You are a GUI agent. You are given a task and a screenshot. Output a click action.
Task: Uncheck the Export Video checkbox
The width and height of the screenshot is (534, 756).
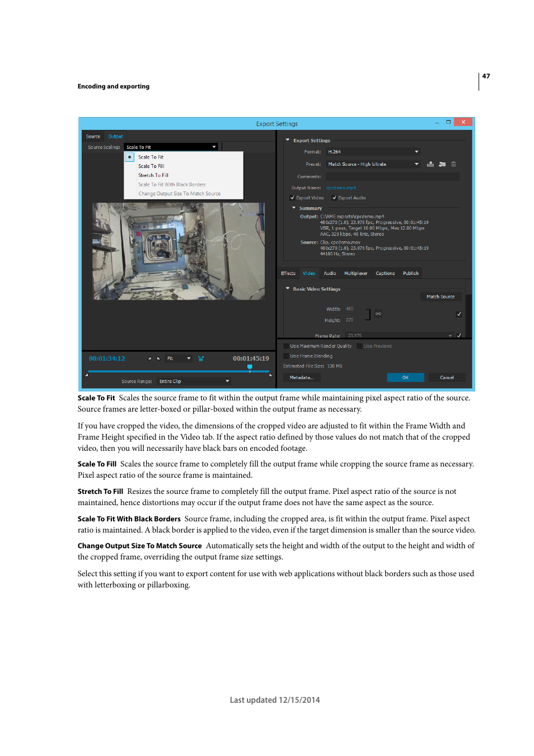pyautogui.click(x=292, y=198)
